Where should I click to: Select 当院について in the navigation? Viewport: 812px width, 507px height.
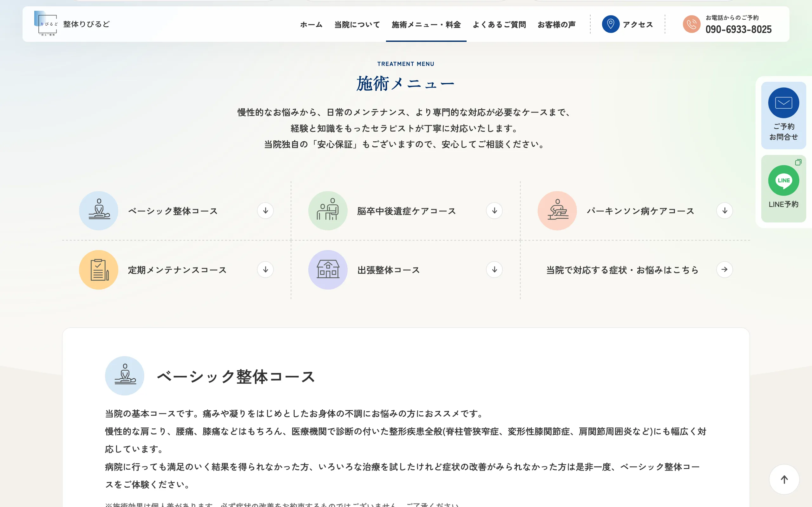[x=356, y=24]
